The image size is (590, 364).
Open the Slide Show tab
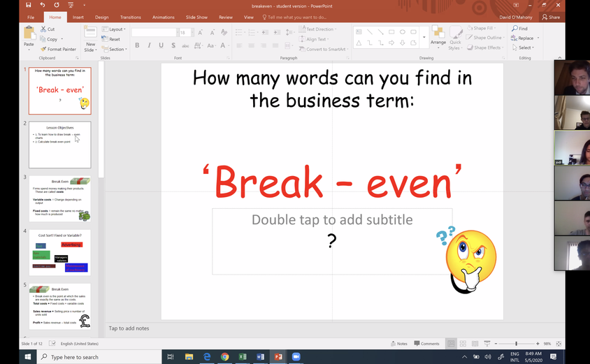tap(196, 17)
